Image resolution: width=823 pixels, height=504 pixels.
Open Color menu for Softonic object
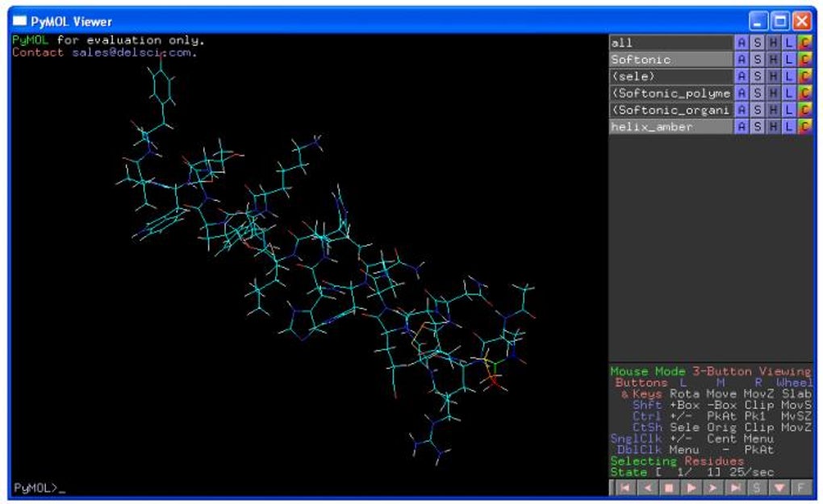(804, 59)
